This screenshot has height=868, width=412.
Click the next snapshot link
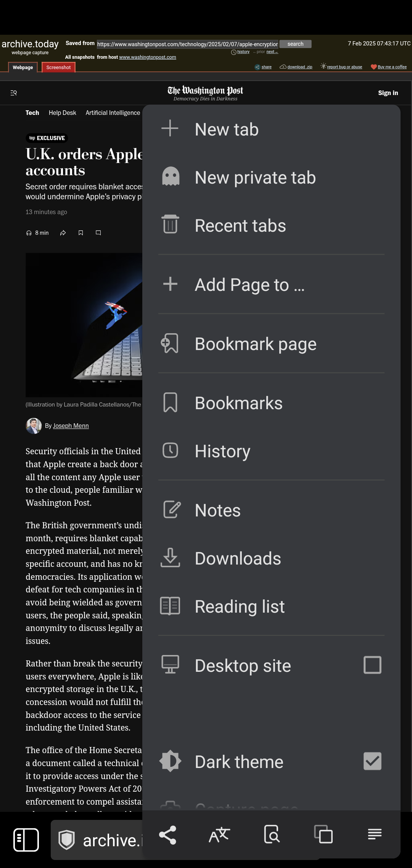pos(272,52)
